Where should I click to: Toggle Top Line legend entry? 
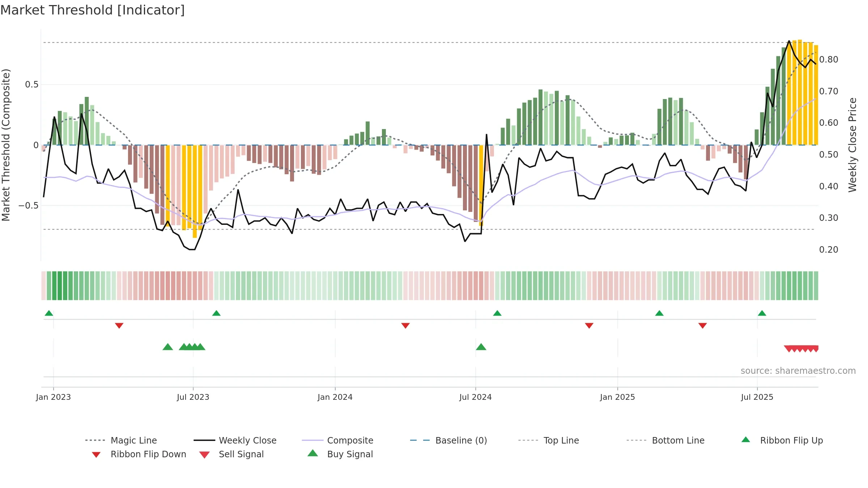[x=548, y=440]
